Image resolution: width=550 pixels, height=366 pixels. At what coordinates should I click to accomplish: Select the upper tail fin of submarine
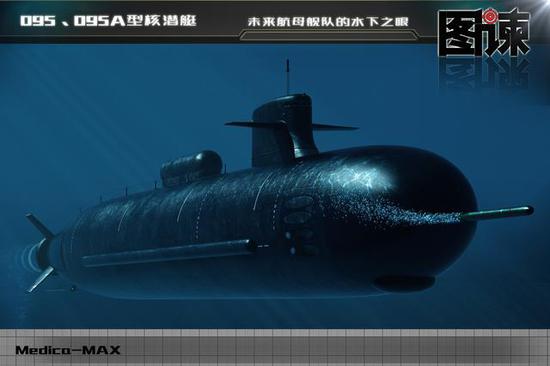[x=40, y=225]
